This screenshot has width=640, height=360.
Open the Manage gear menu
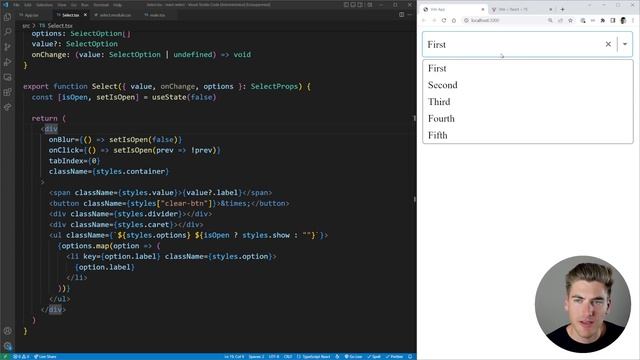pyautogui.click(x=7, y=346)
